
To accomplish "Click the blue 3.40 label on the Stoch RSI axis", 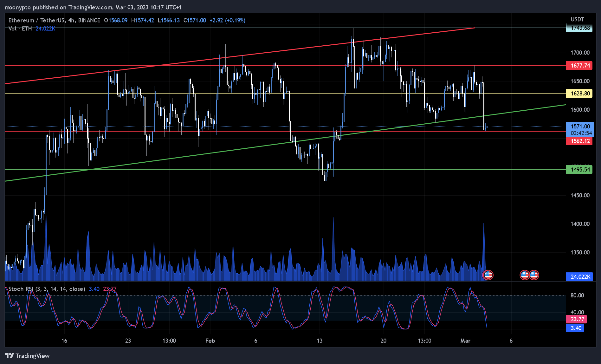I will tap(575, 328).
